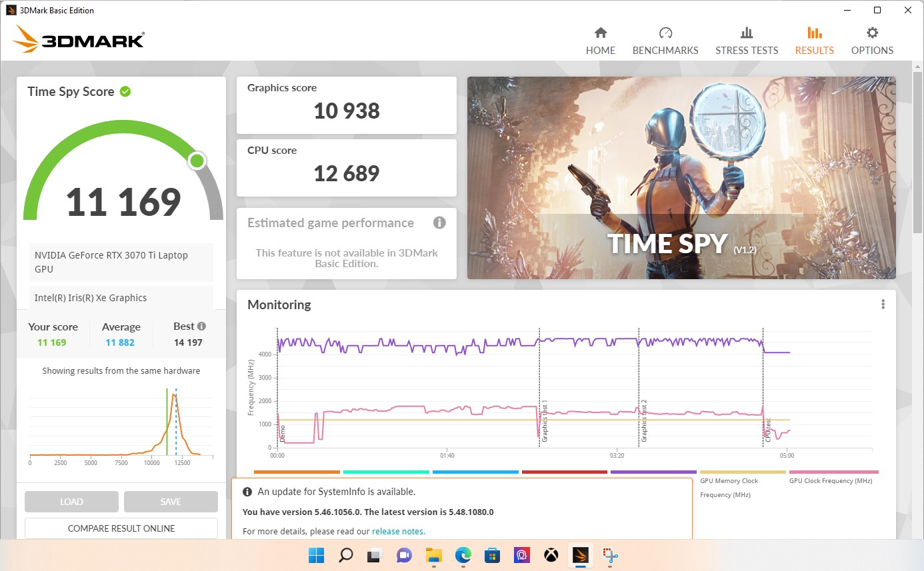Click the Time Spy benchmark artwork
This screenshot has width=924, height=571.
click(x=681, y=178)
